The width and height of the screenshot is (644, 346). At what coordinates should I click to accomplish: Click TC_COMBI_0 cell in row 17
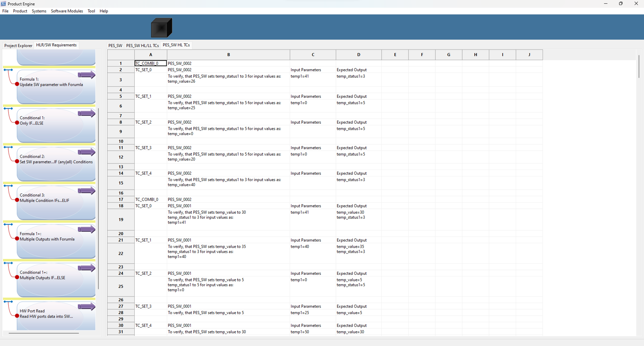point(151,199)
